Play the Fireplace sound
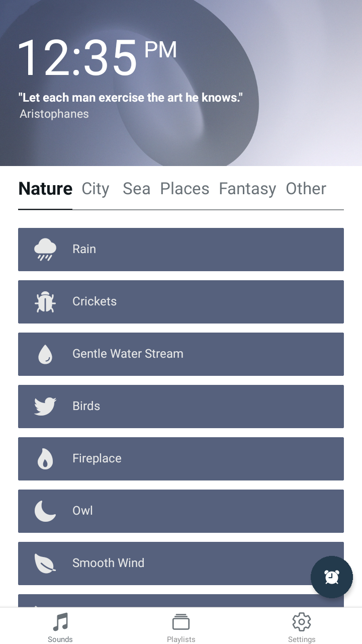 (181, 459)
